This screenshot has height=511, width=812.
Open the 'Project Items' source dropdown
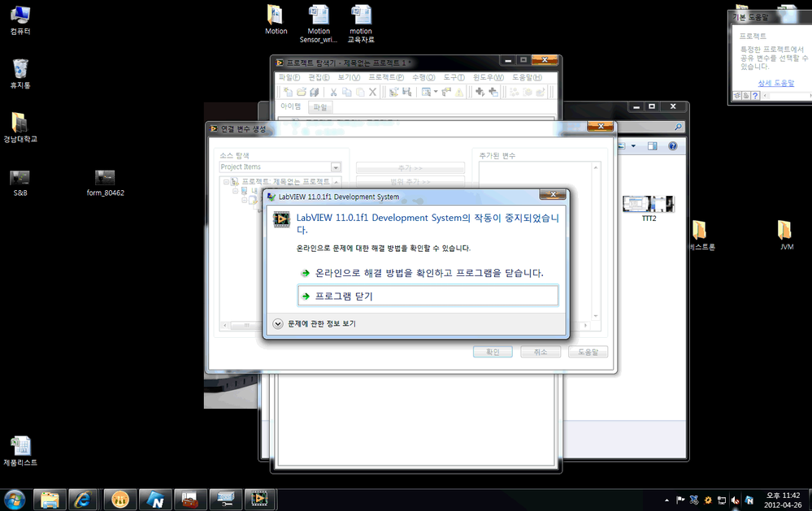click(336, 167)
